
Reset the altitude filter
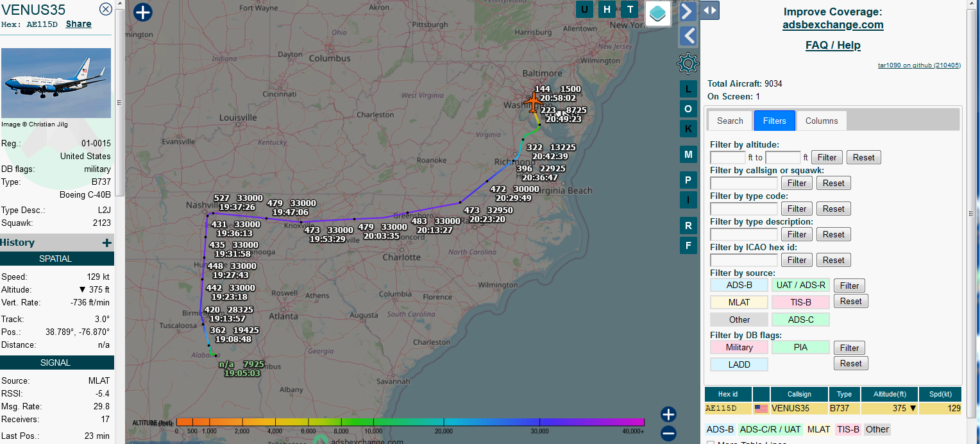click(863, 157)
